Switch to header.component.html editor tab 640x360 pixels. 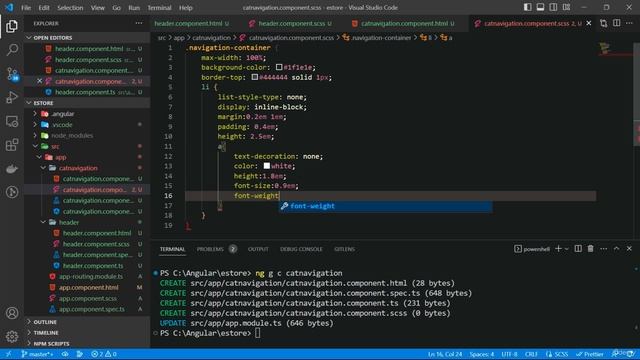[188, 24]
